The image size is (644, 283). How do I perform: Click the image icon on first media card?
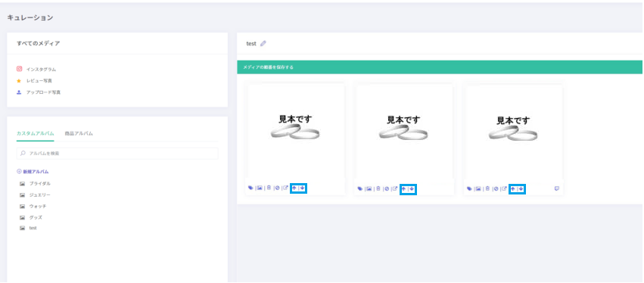point(260,188)
